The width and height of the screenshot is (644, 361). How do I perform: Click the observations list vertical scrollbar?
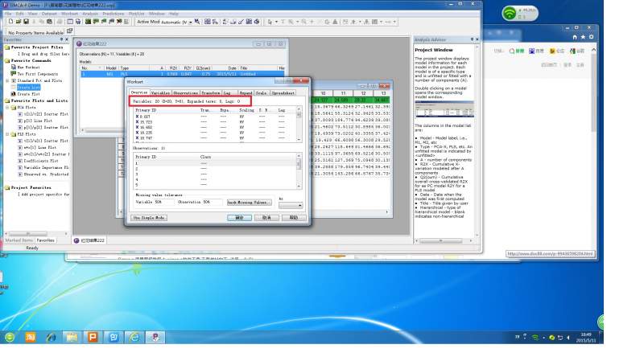tap(299, 171)
